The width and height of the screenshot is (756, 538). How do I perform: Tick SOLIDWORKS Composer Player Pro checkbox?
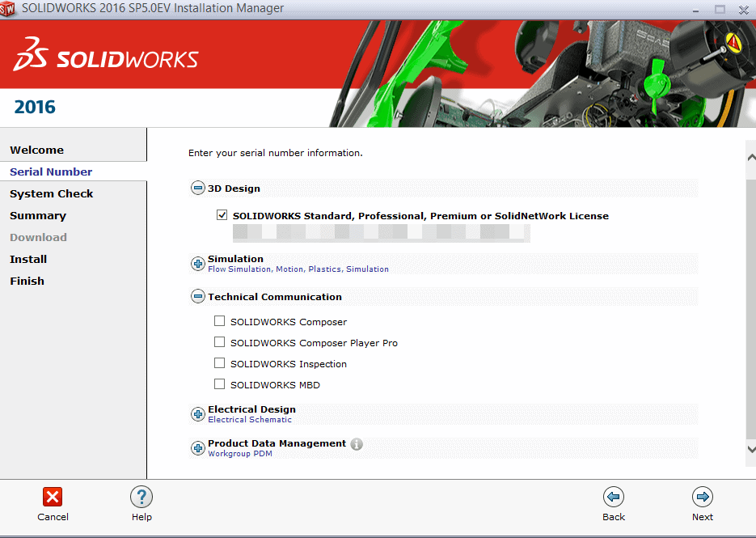[x=219, y=342]
